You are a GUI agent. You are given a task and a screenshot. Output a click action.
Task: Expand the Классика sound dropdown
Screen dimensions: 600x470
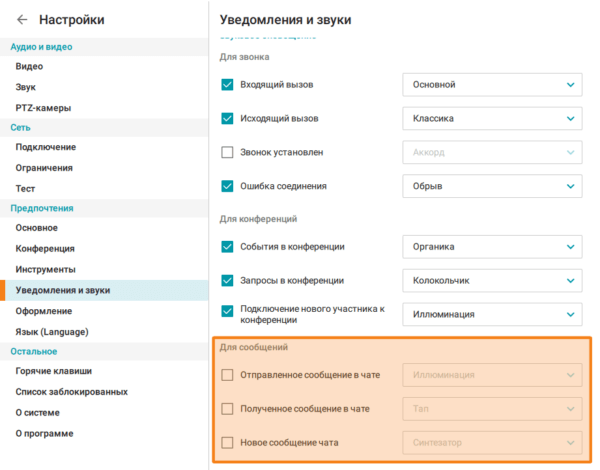pyautogui.click(x=491, y=119)
